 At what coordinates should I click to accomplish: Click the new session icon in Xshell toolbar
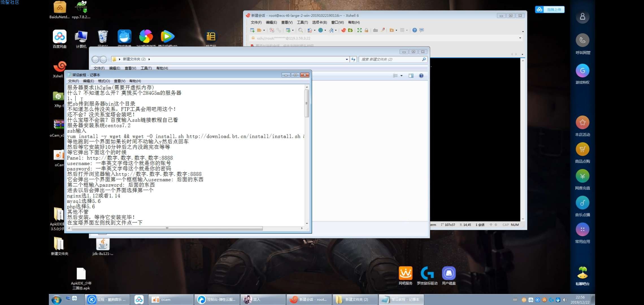pyautogui.click(x=252, y=30)
